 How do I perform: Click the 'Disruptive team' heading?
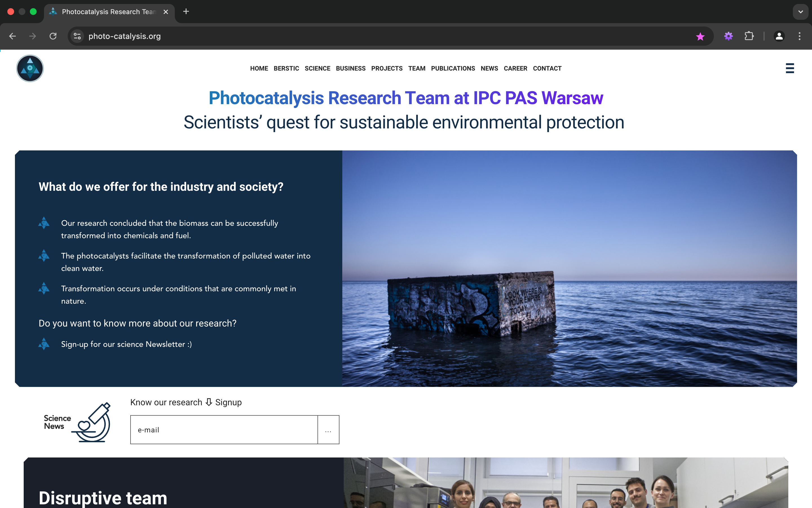point(103,498)
